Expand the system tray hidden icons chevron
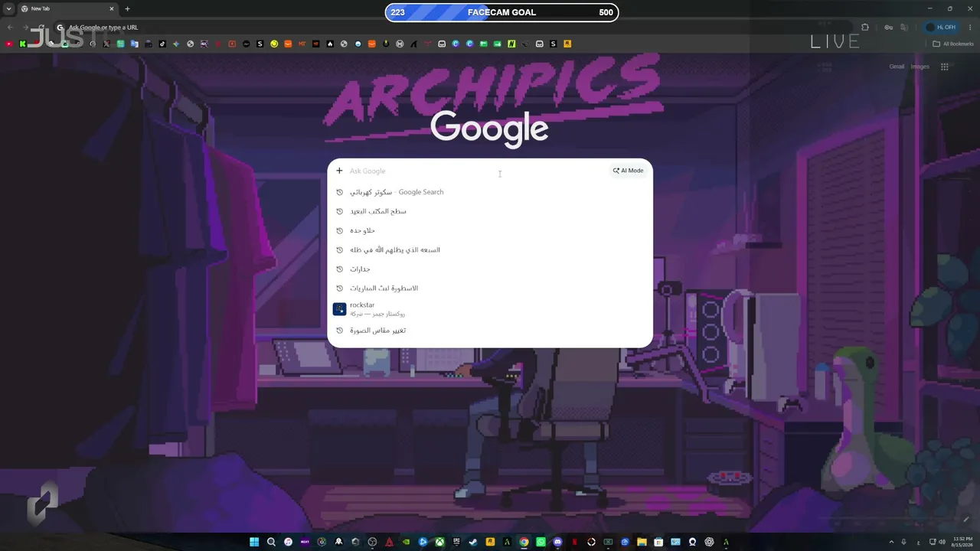The height and width of the screenshot is (551, 980). point(890,542)
